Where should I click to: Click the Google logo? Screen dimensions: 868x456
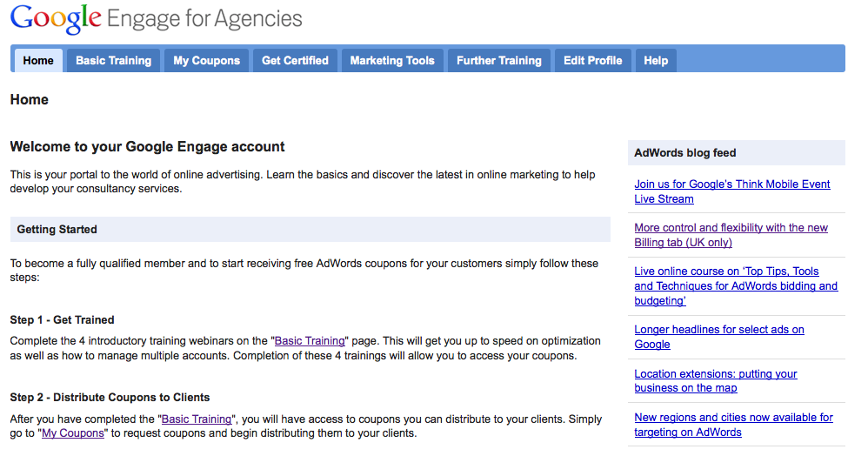click(54, 19)
